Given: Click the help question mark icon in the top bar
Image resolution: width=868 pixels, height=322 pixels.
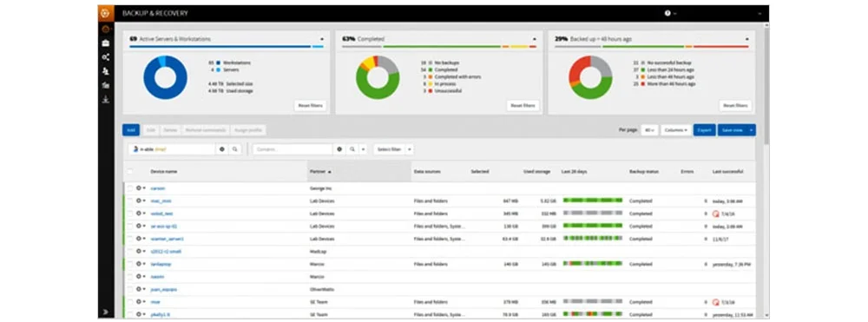Looking at the screenshot, I should 667,13.
